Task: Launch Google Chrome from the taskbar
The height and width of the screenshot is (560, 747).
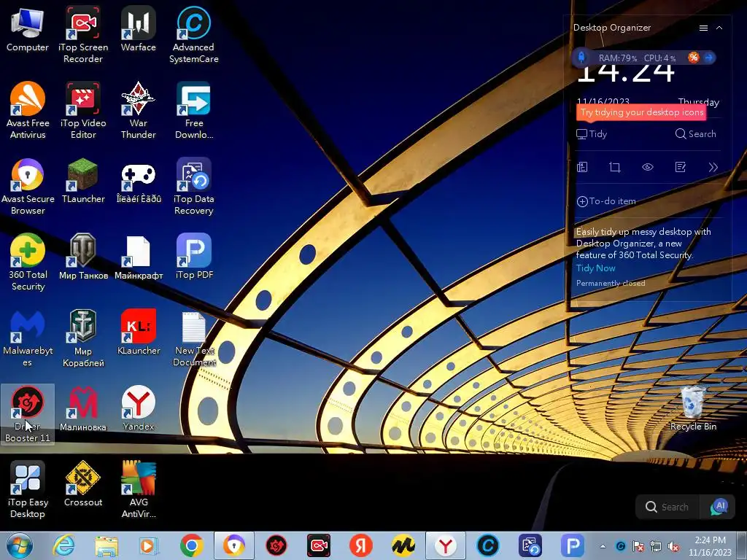Action: click(x=192, y=545)
